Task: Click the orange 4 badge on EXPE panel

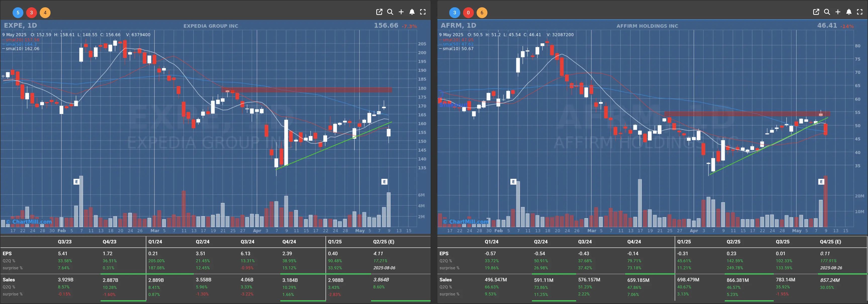Action: tap(45, 13)
